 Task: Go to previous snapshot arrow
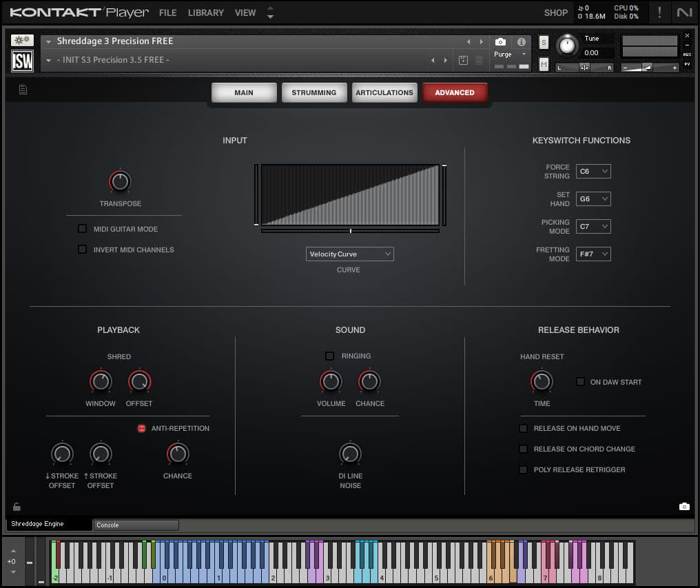[x=433, y=61]
